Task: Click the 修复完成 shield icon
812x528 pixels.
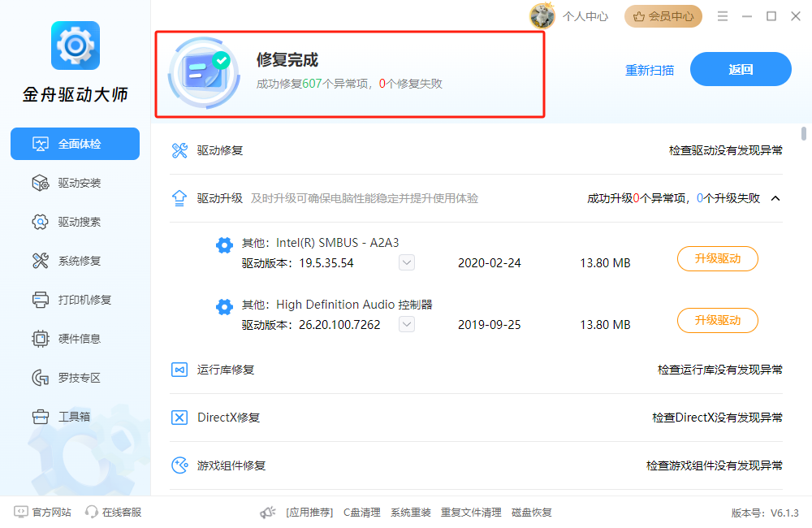Action: [205, 73]
